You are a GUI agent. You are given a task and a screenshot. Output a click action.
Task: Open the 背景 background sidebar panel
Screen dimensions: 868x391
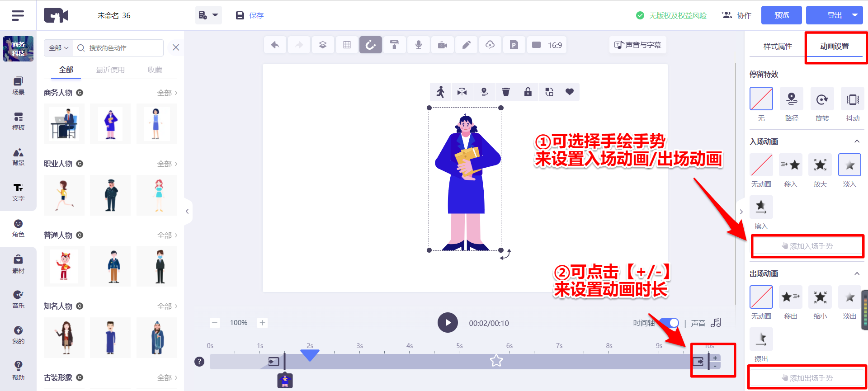tap(18, 157)
